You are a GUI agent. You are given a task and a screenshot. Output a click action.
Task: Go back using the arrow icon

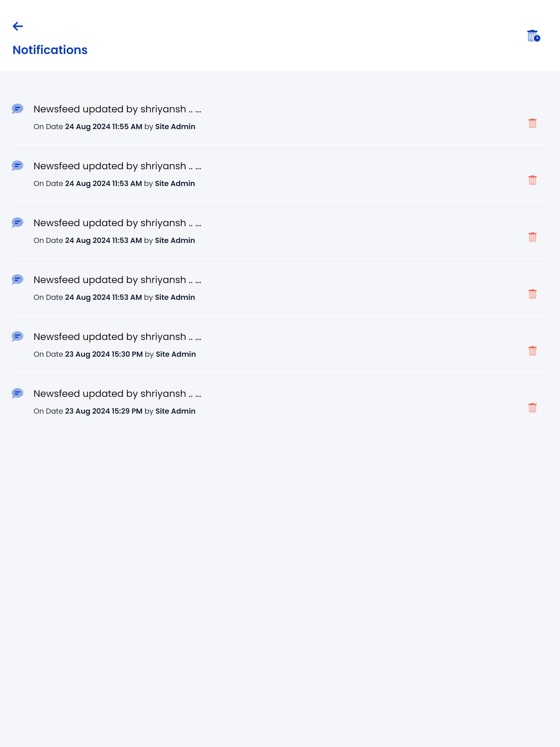point(18,26)
